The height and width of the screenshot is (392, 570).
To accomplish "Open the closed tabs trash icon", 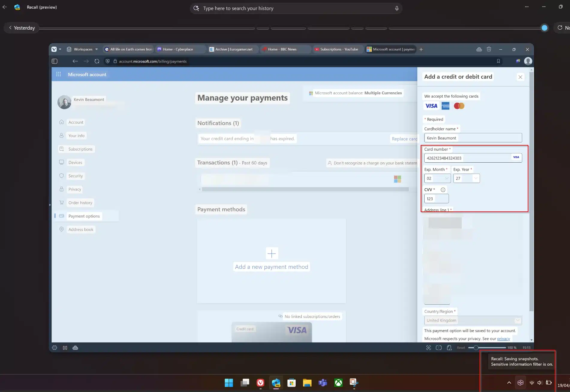I will (489, 49).
